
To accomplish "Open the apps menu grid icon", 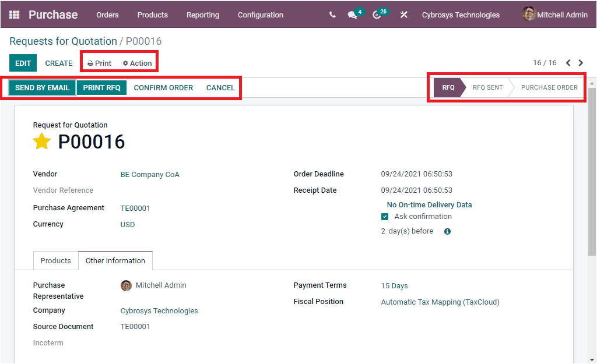I will pos(13,14).
